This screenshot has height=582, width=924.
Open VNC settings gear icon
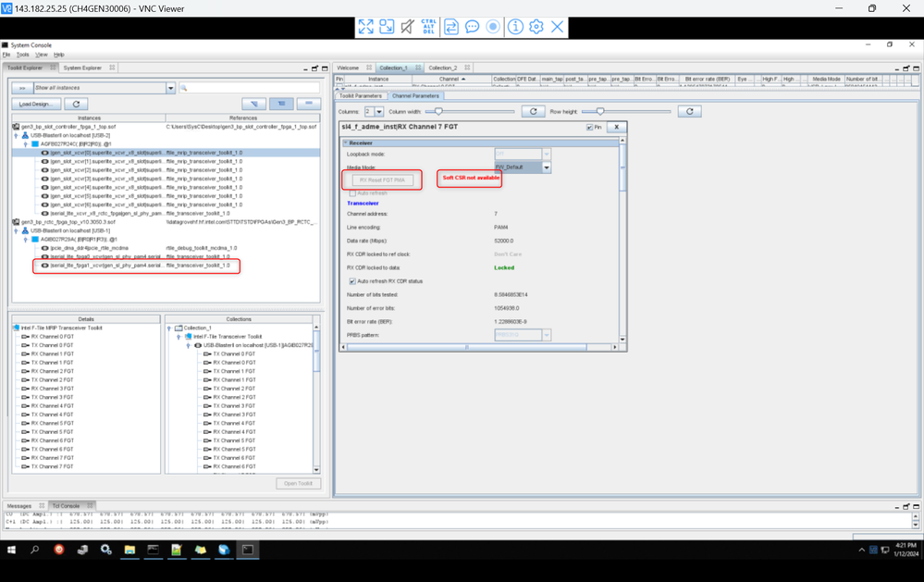[536, 27]
